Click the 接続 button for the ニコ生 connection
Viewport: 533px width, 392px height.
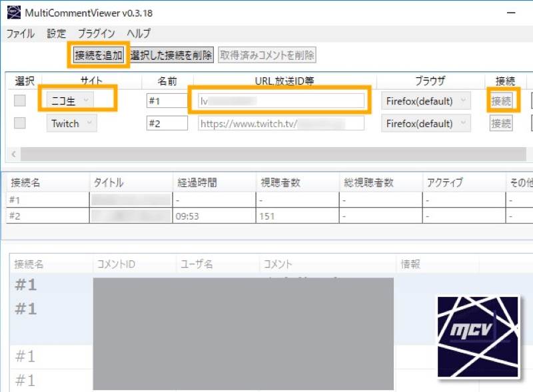pos(500,100)
